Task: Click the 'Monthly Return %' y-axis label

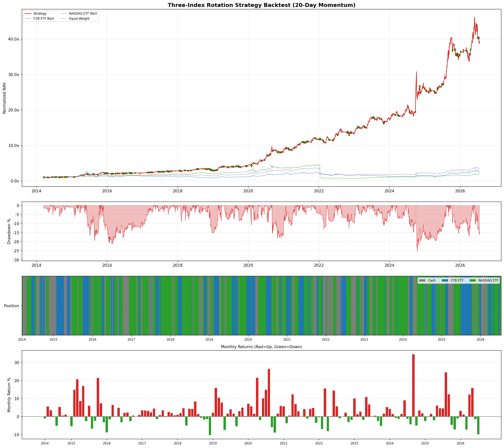Action: tap(9, 395)
